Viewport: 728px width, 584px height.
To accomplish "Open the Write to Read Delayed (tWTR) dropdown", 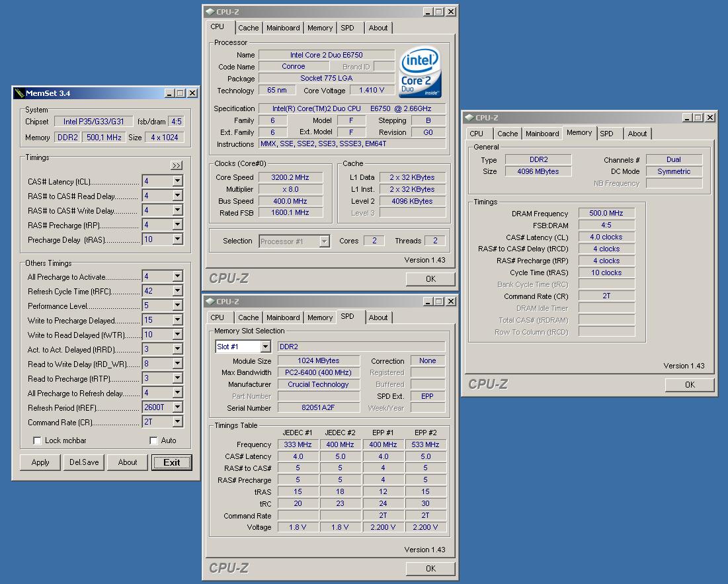I will point(177,334).
